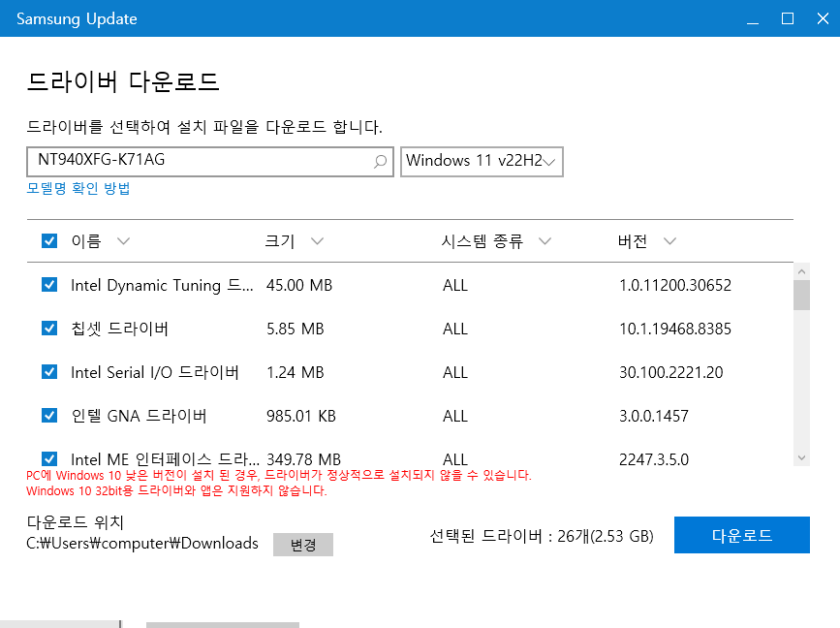Screen dimensions: 840x628
Task: Click version 10.1.19468.8385 cell
Action: [675, 329]
